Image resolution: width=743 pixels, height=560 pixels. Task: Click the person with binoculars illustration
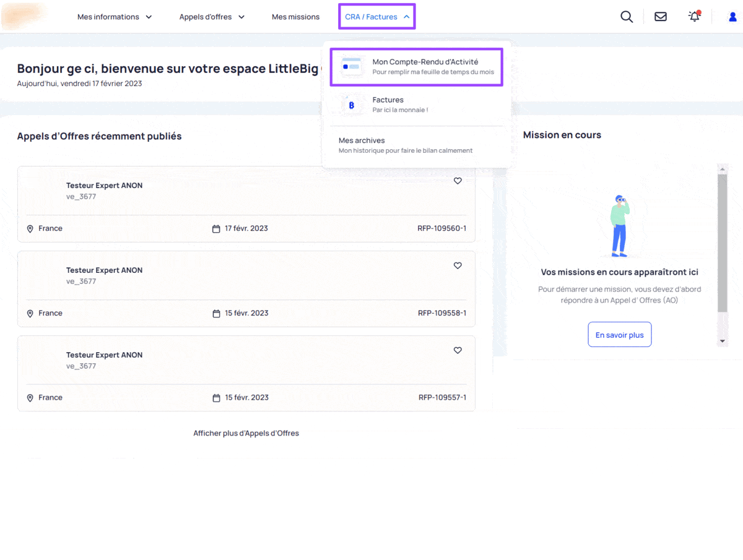[x=619, y=226]
